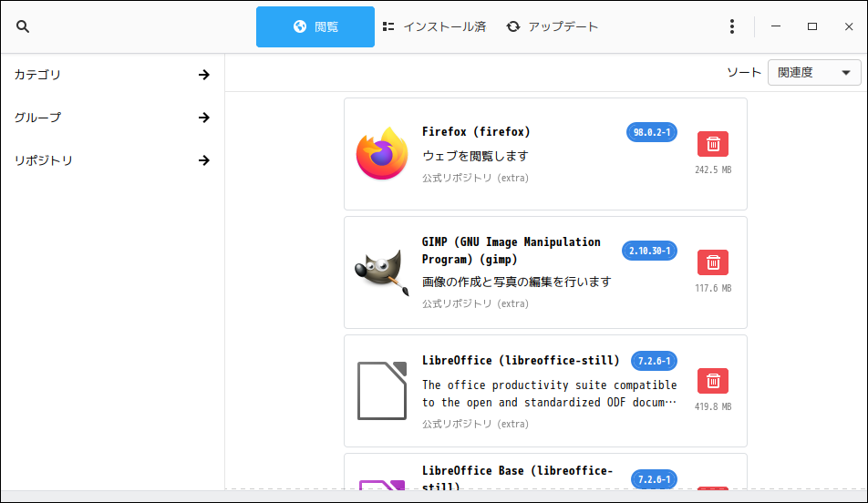Open the three-dot options menu
This screenshot has height=503, width=868.
pos(732,26)
